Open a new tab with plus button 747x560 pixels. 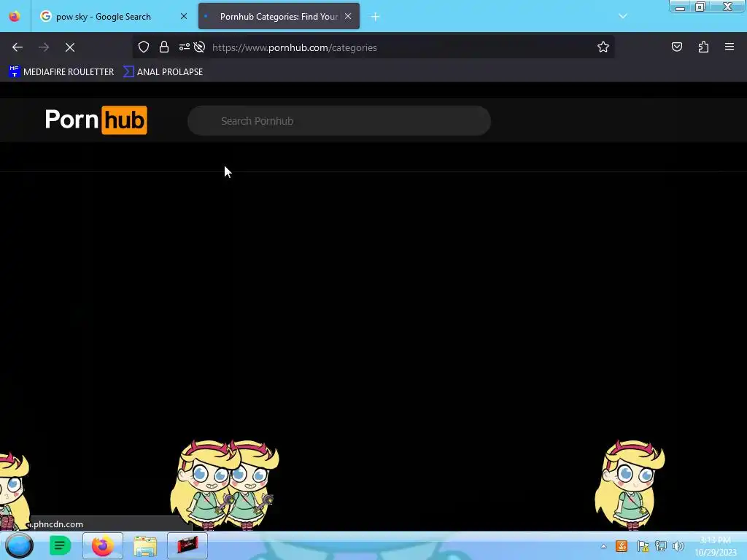[376, 17]
